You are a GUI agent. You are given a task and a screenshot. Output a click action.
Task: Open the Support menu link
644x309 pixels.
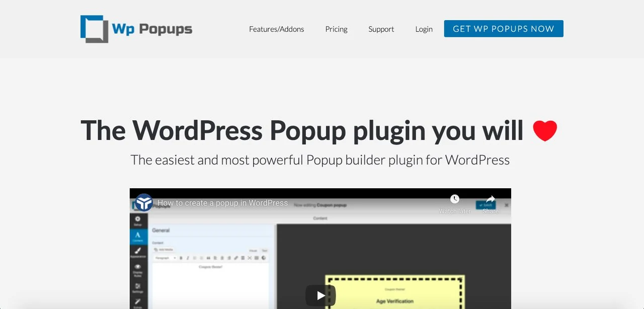click(381, 29)
